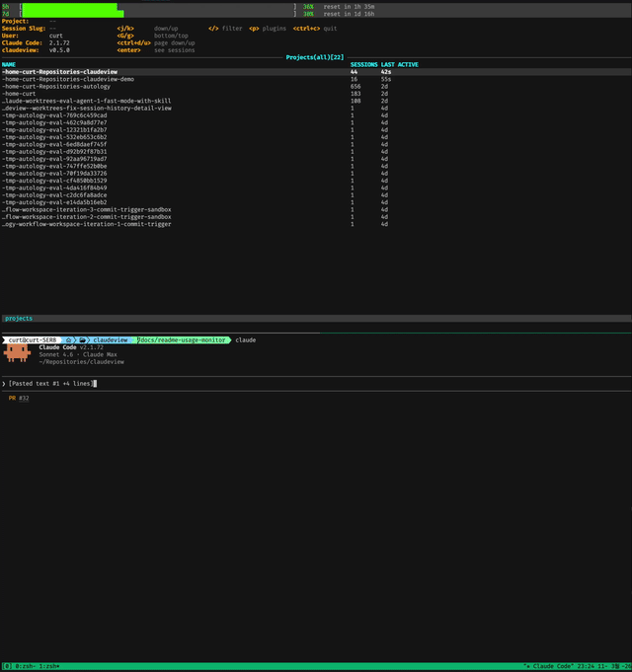Click the git branch icon before docs/readme-usage-monitor
Viewport: 632px width, 672px height.
[x=139, y=339]
